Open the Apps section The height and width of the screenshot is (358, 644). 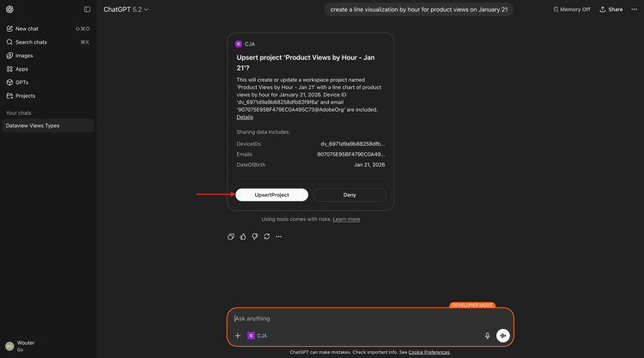[x=48, y=69]
